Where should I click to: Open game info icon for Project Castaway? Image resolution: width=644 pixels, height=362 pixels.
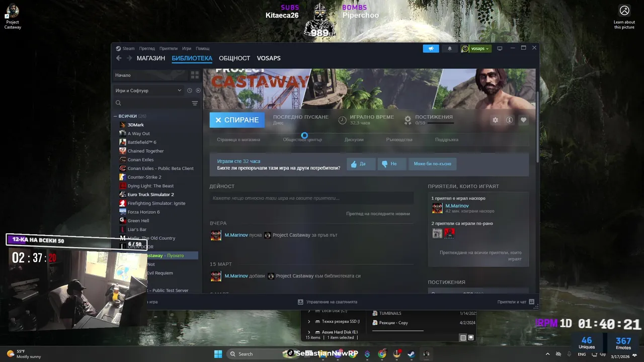510,120
